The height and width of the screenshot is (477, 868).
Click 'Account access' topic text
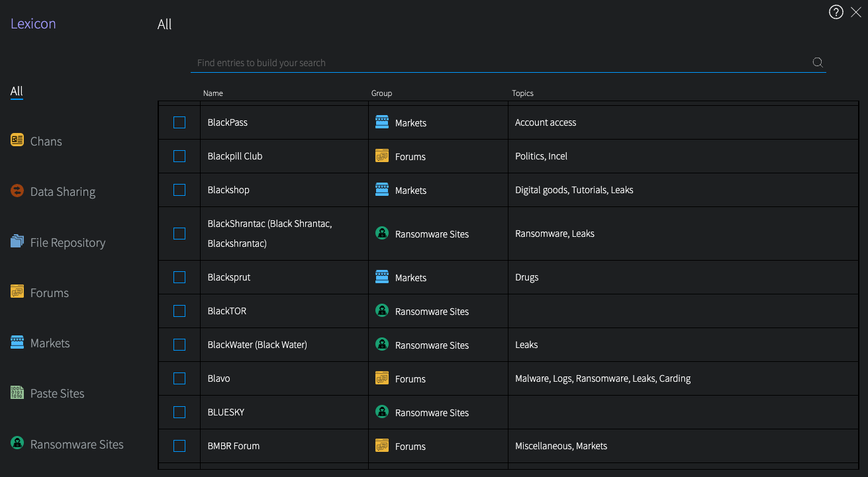546,122
